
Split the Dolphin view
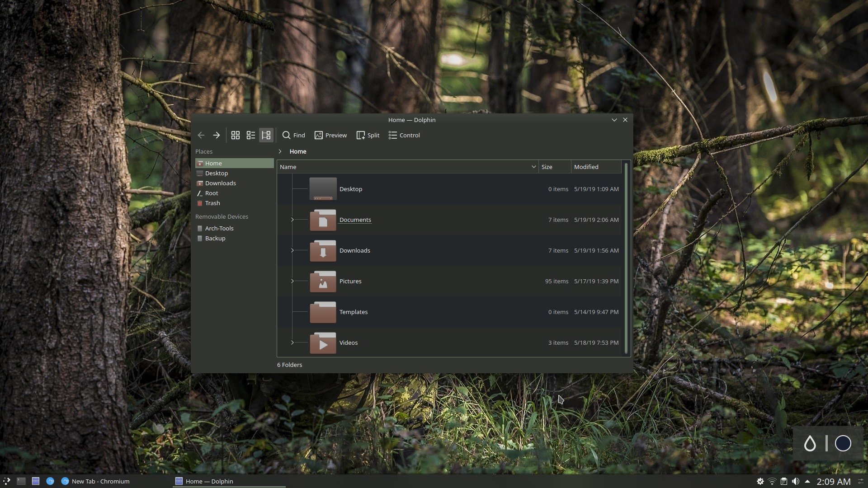click(x=368, y=135)
